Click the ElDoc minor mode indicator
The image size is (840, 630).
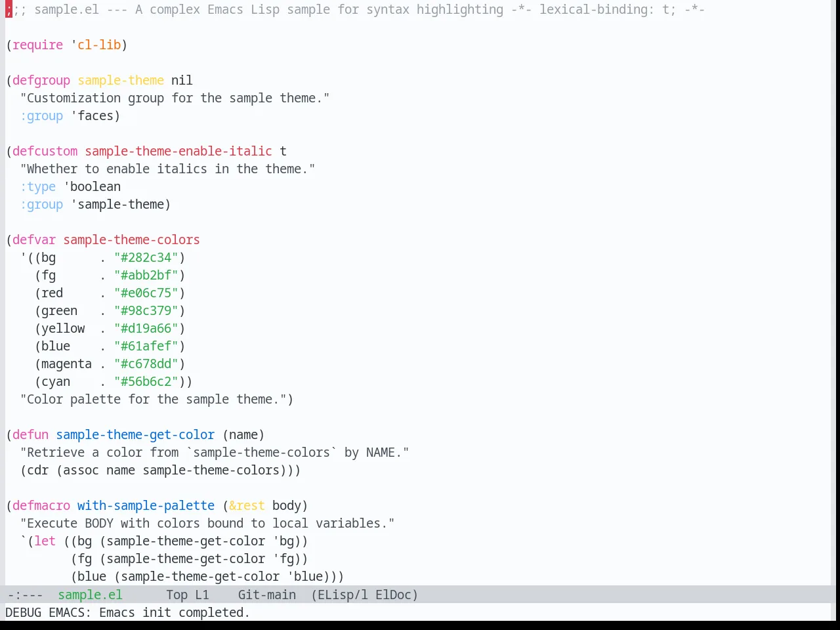tap(393, 595)
